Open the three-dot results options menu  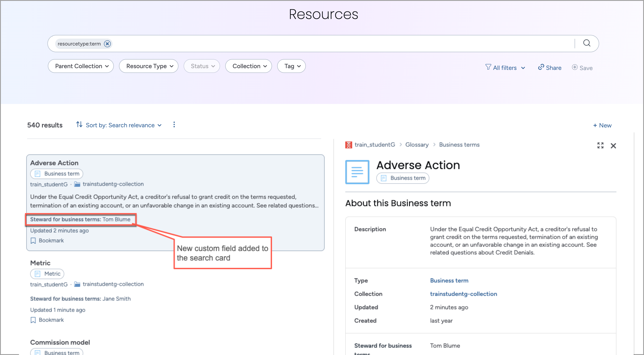tap(174, 125)
